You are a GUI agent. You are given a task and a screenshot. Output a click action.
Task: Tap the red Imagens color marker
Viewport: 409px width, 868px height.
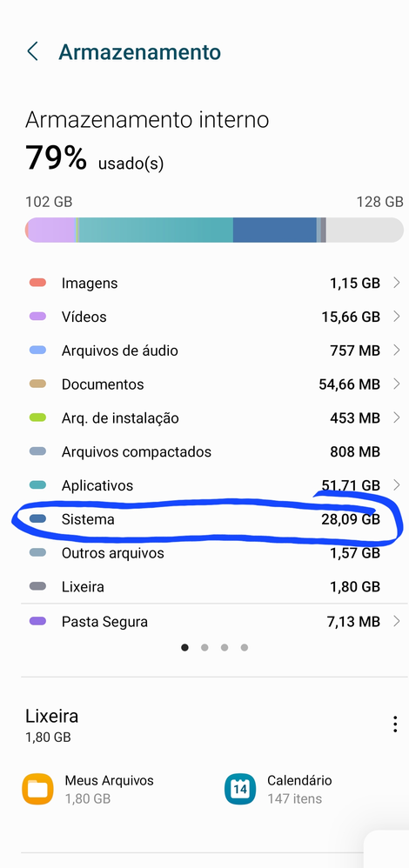click(x=37, y=283)
